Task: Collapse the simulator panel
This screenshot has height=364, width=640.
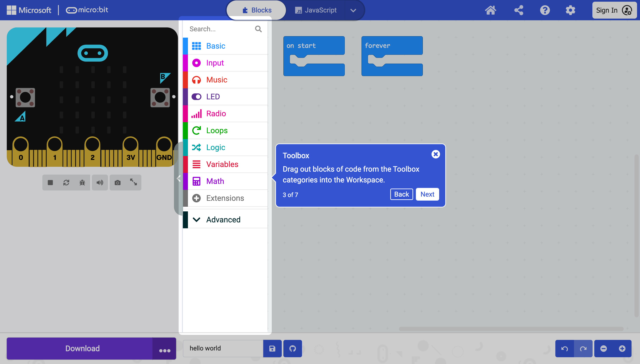Action: pos(179,178)
